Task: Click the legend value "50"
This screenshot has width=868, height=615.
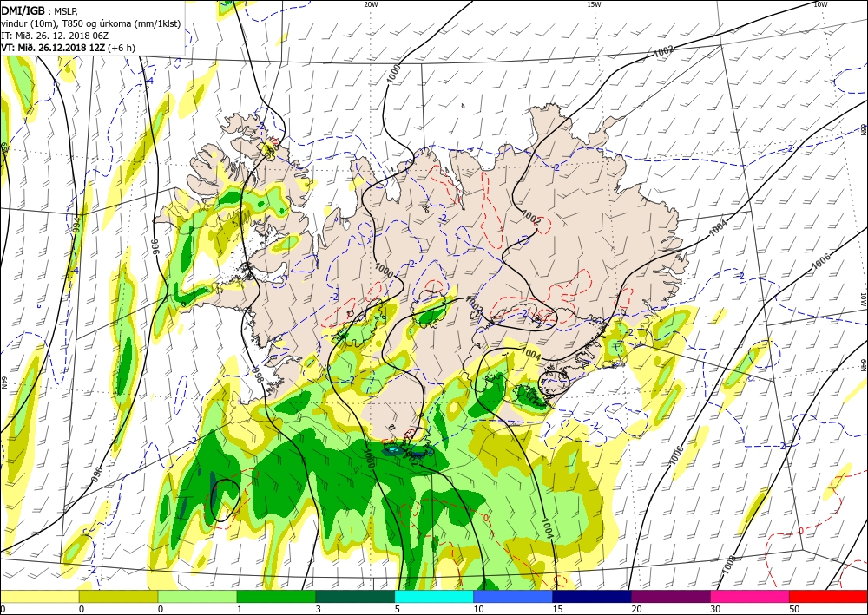Action: (x=794, y=609)
